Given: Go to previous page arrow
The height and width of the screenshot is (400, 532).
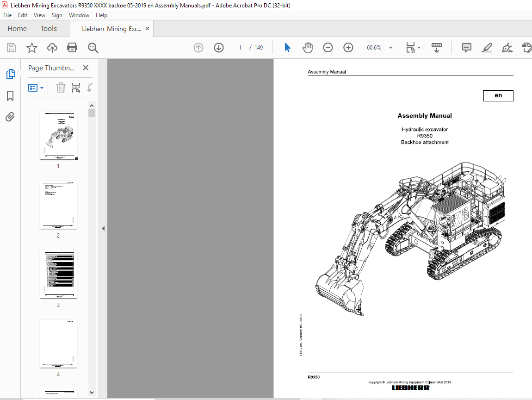Looking at the screenshot, I should pyautogui.click(x=198, y=48).
